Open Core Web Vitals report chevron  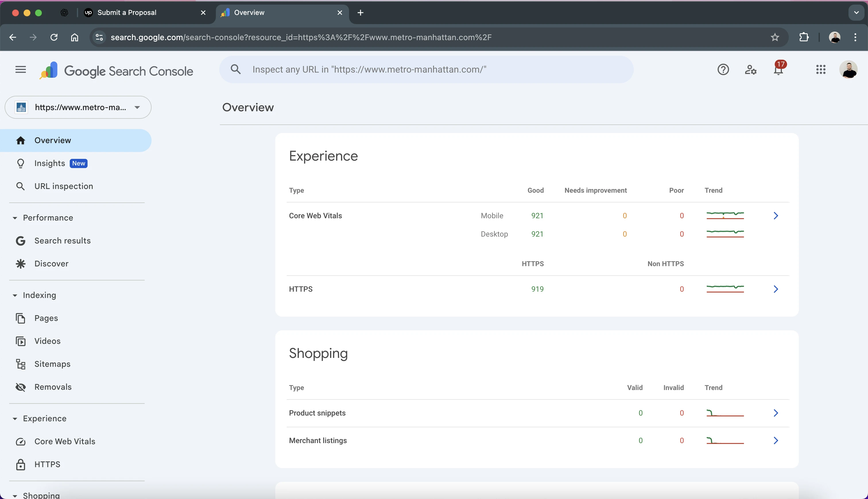pyautogui.click(x=776, y=216)
